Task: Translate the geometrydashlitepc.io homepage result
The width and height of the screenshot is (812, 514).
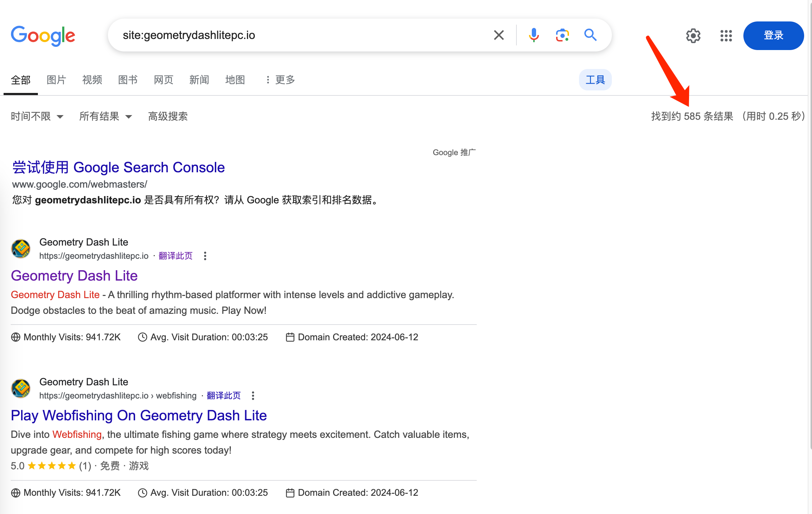Action: click(x=175, y=256)
